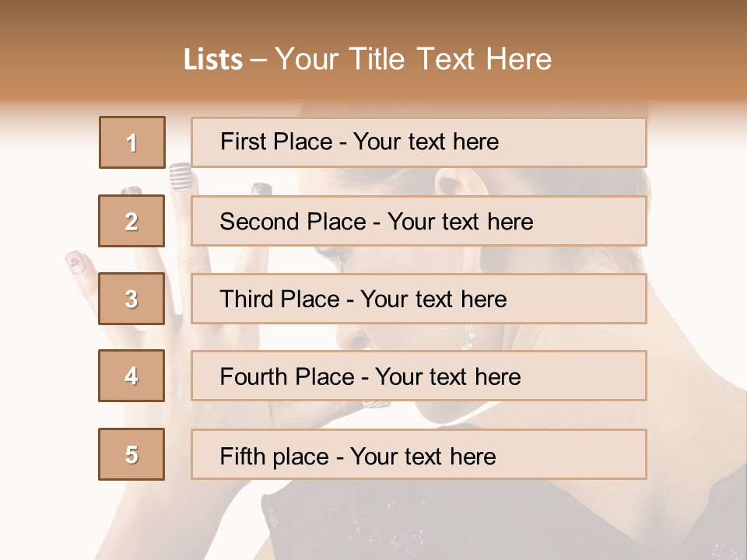Click the First Place text bar
747x560 pixels.
coord(419,142)
